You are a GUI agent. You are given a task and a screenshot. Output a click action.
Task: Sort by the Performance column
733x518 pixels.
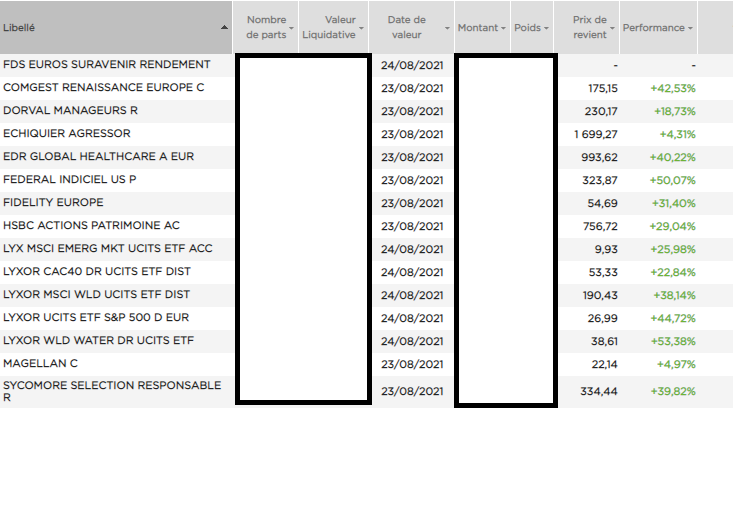(x=658, y=27)
